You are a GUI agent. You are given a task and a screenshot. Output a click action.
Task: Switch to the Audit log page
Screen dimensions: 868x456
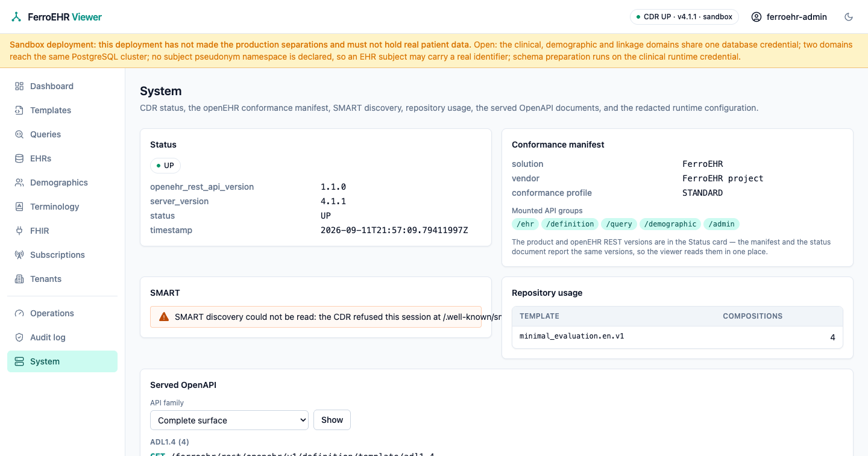62,337
